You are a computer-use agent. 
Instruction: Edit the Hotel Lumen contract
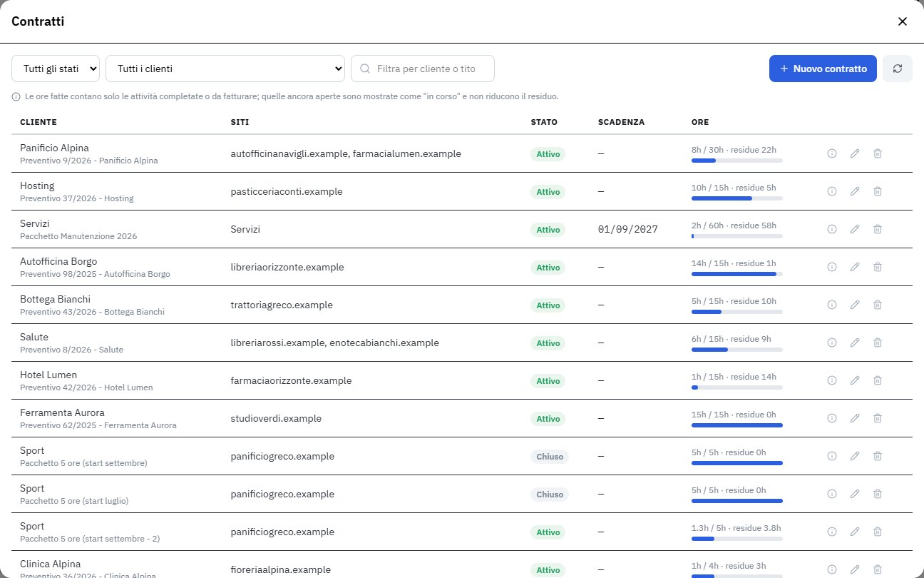[x=855, y=380]
